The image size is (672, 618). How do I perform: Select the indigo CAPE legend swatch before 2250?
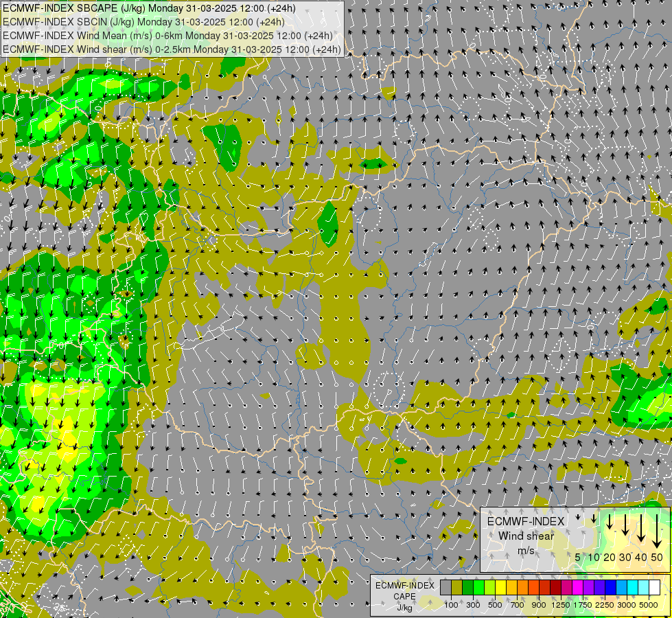click(600, 587)
